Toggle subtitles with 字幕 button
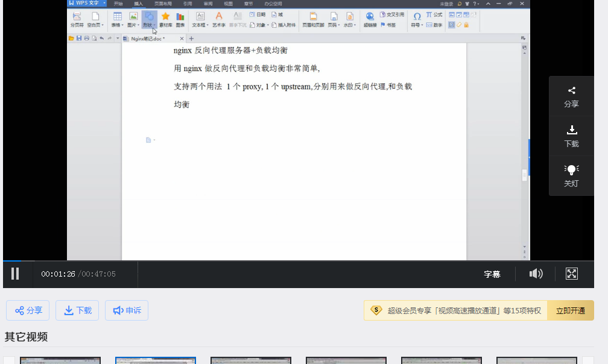608x364 pixels. tap(492, 274)
